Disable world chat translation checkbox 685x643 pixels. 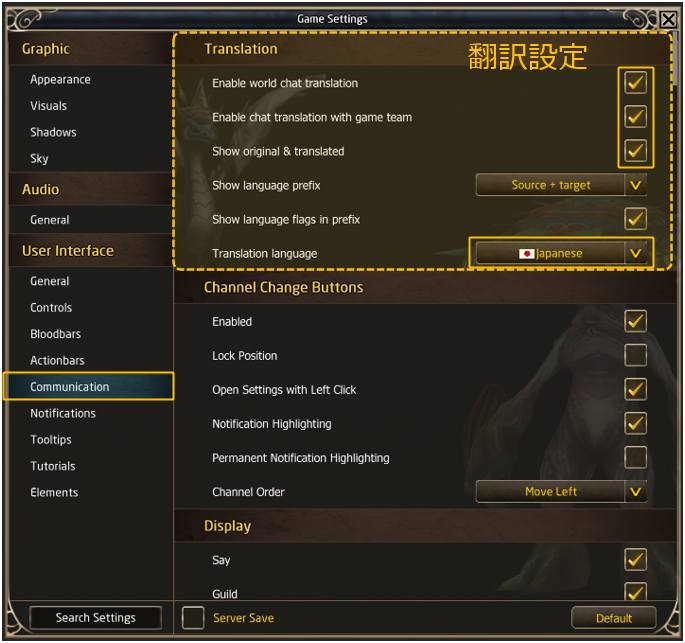tap(635, 83)
